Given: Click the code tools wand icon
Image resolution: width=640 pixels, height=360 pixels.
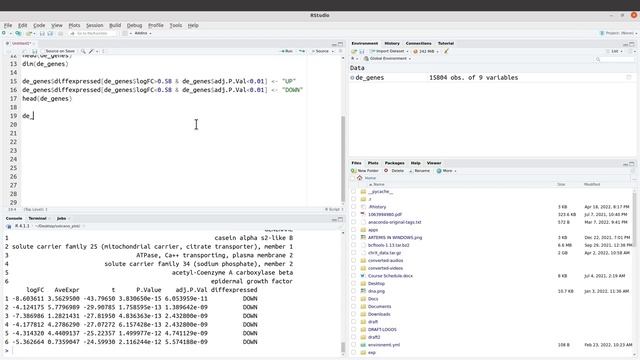Looking at the screenshot, I should tap(91, 51).
